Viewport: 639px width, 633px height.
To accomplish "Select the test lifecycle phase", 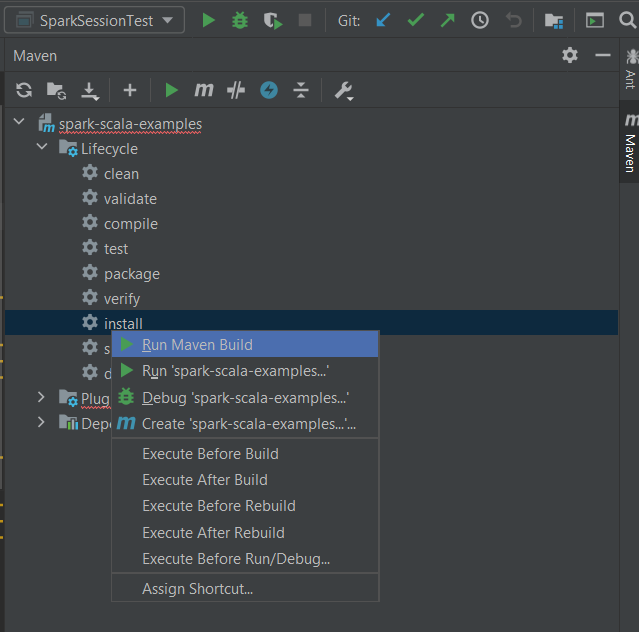I will point(116,249).
